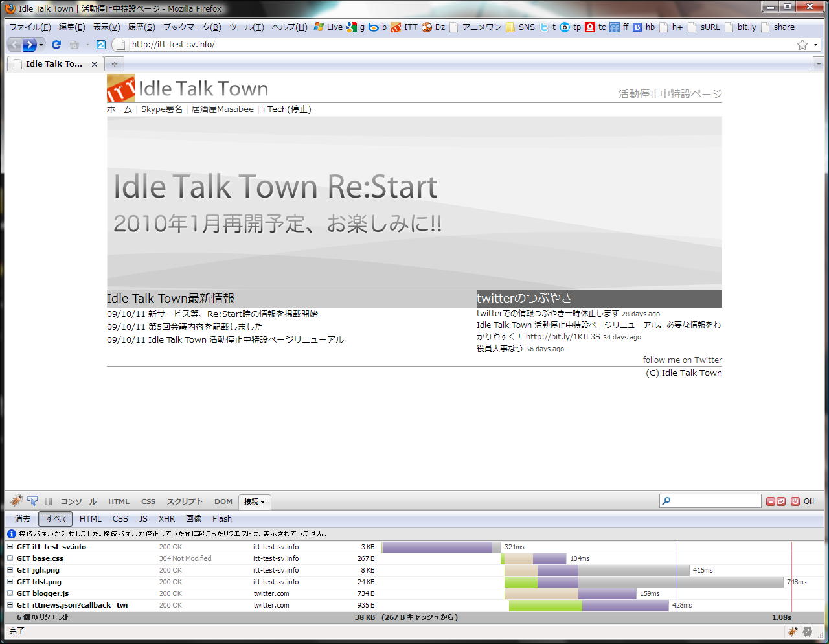The image size is (829, 644).
Task: Expand the GET jgh.png request
Action: 10,570
